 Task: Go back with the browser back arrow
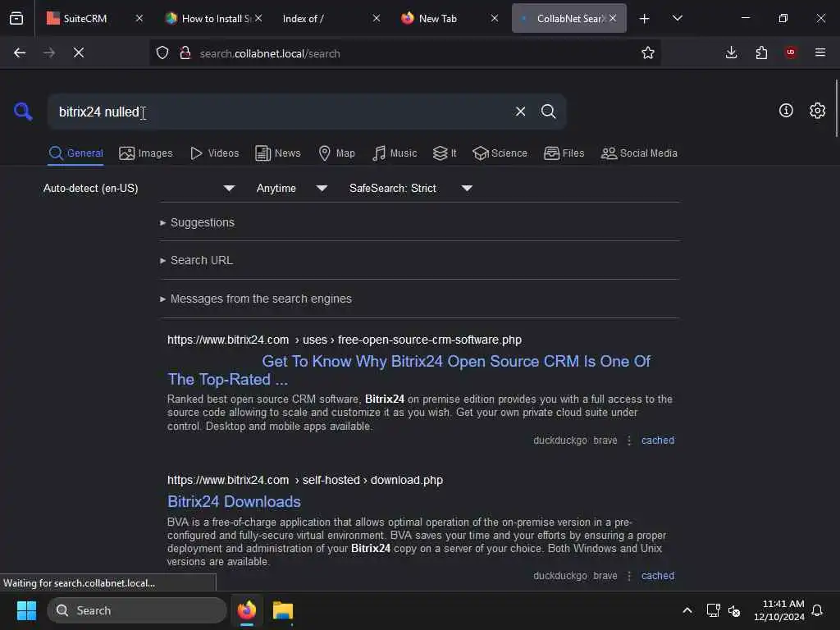[20, 52]
